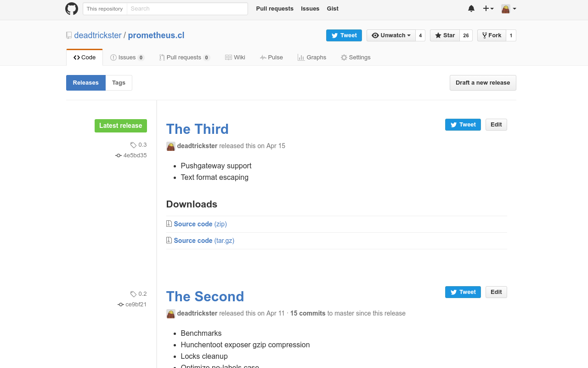The width and height of the screenshot is (588, 368).
Task: Edit The Second release
Action: [496, 292]
